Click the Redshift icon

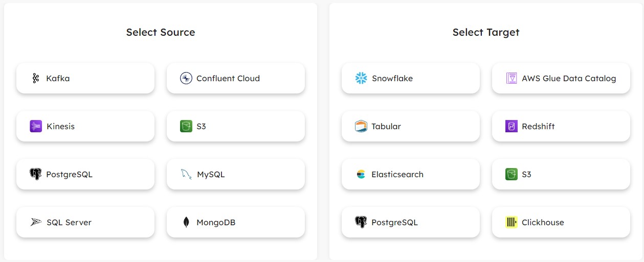point(512,127)
